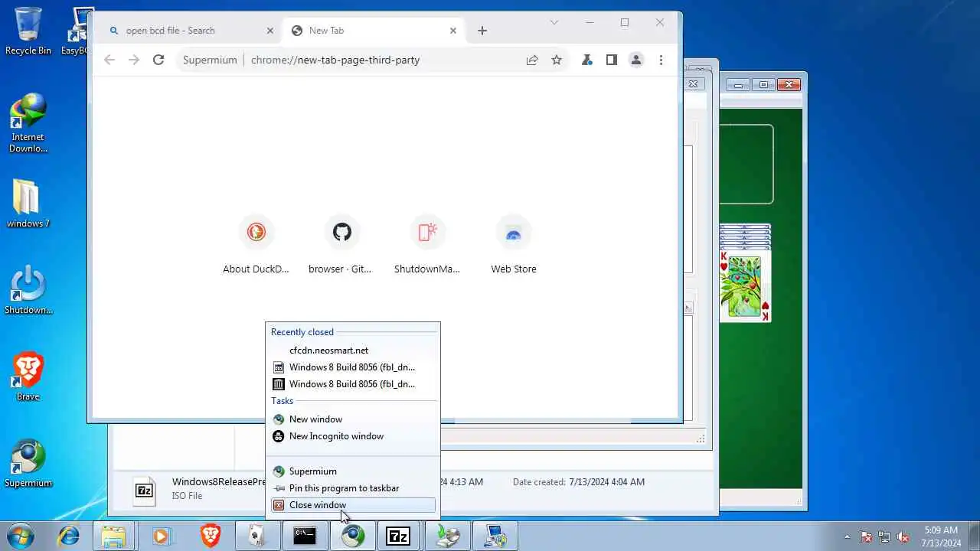980x551 pixels.
Task: Close the 'New Tab' tab
Action: click(x=452, y=31)
